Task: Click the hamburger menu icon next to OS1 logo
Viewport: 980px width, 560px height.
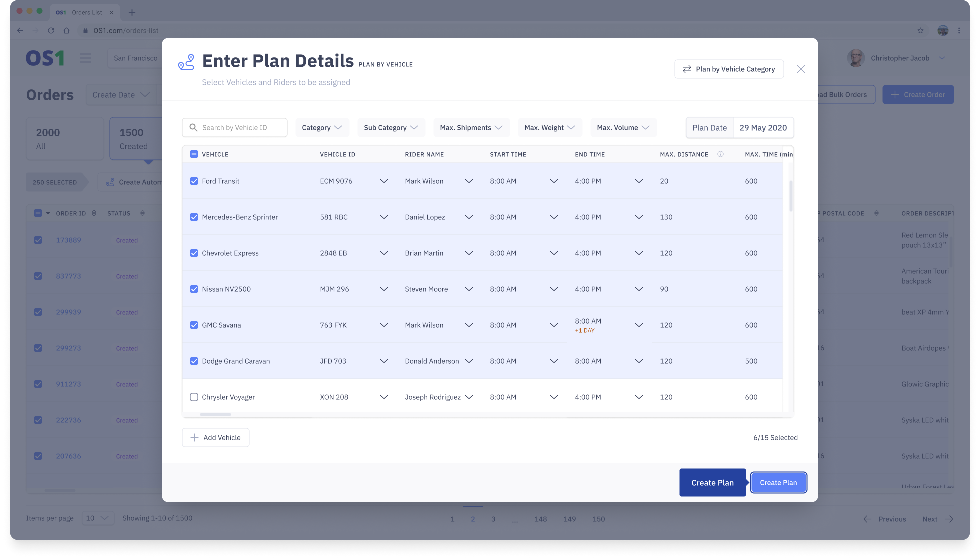Action: 85,58
